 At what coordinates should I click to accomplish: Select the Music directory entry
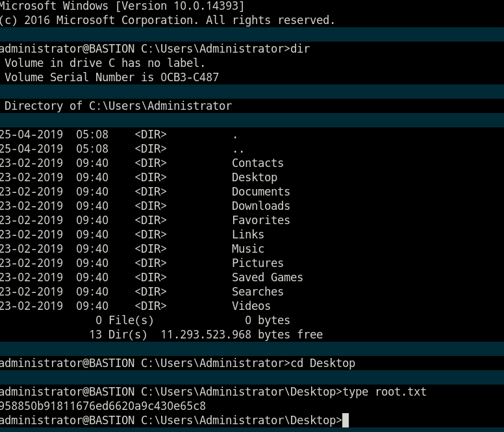247,249
